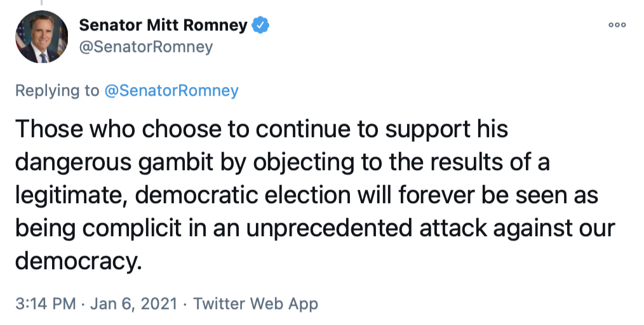Click the final word "democracy." in the tweet
Image resolution: width=644 pixels, height=325 pixels.
pos(76,260)
